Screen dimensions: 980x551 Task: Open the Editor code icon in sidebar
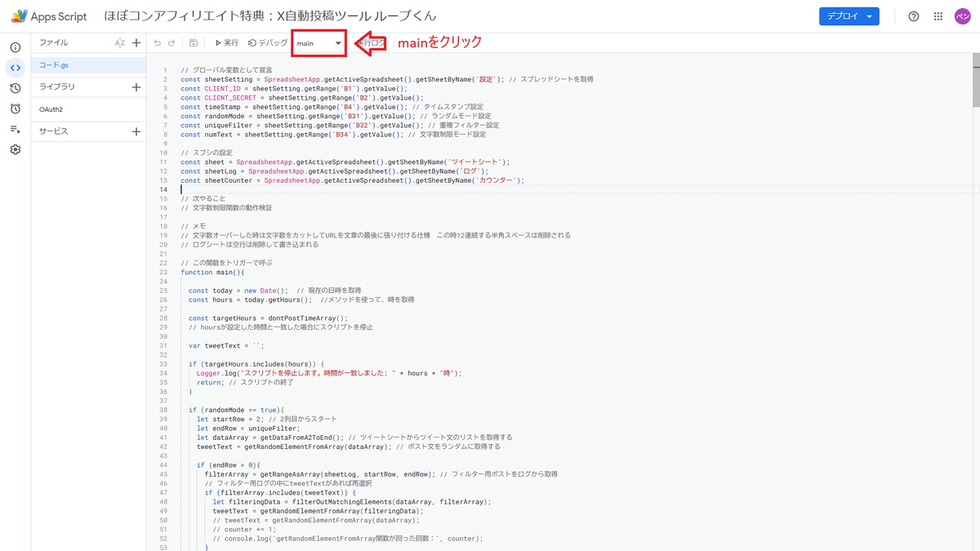pyautogui.click(x=15, y=68)
